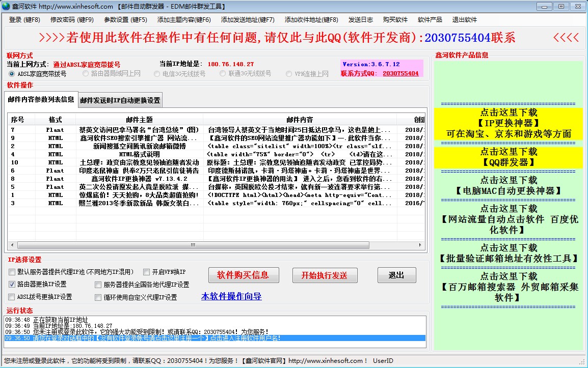588x368 pixels.
Task: Download 批量验证邮箱地址有效性工具
Action: (x=509, y=253)
